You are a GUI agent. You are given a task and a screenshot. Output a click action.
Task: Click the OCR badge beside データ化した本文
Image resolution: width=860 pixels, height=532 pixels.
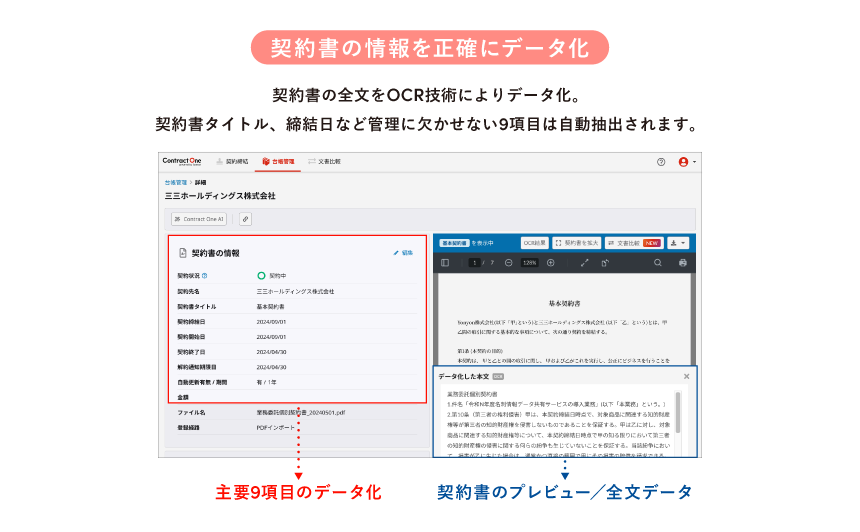498,376
